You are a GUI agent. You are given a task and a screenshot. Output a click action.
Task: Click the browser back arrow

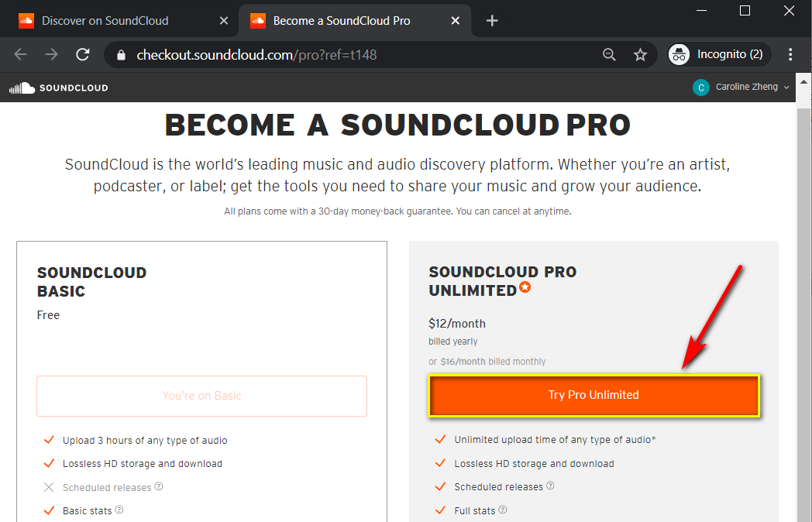click(21, 54)
